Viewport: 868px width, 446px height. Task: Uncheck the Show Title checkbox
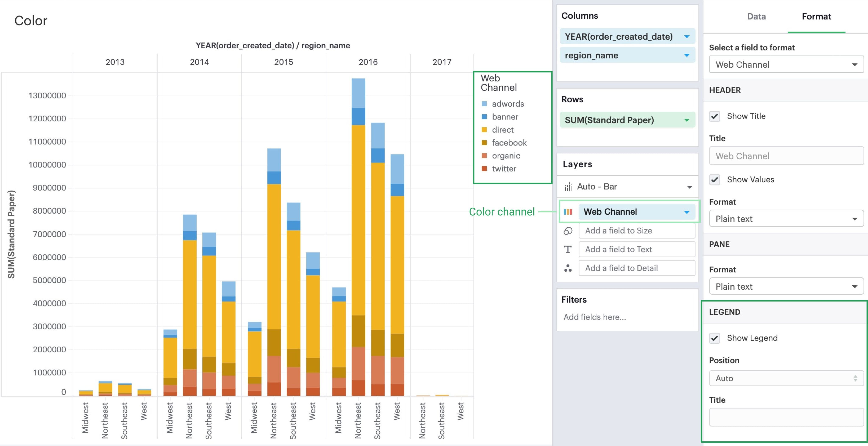(x=714, y=116)
